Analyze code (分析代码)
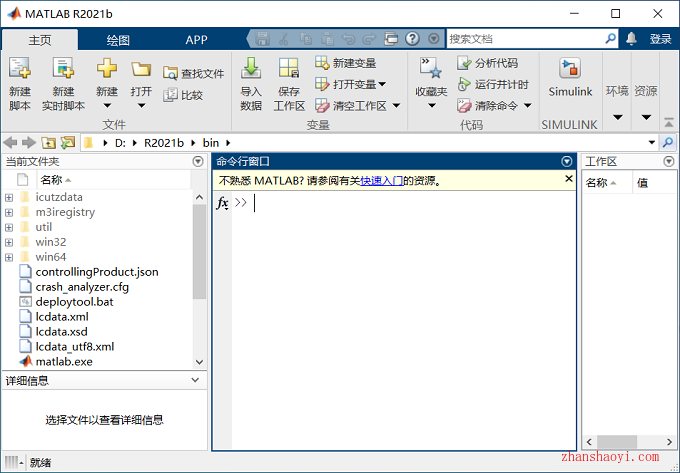The image size is (680, 473). click(487, 63)
